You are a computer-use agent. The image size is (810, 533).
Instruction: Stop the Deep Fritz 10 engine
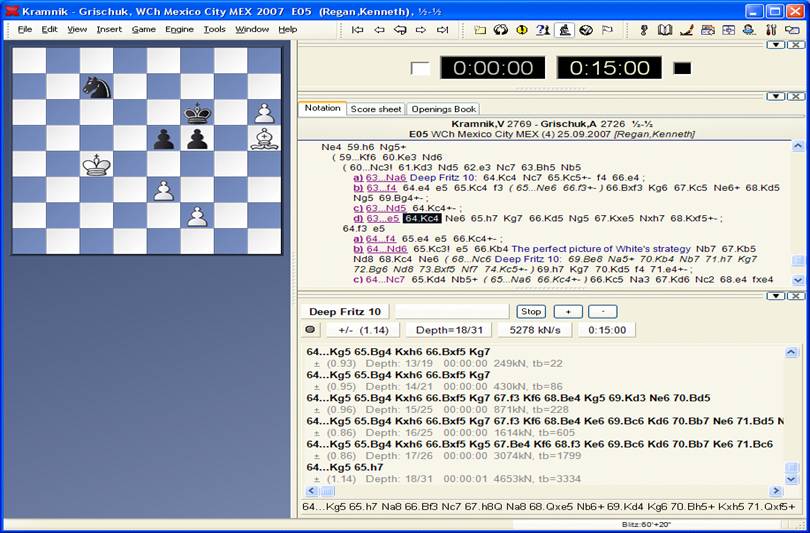[x=531, y=311]
